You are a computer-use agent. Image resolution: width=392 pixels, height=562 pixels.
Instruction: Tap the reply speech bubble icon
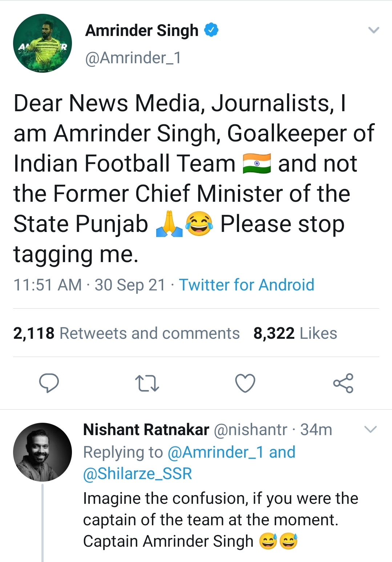tap(49, 383)
